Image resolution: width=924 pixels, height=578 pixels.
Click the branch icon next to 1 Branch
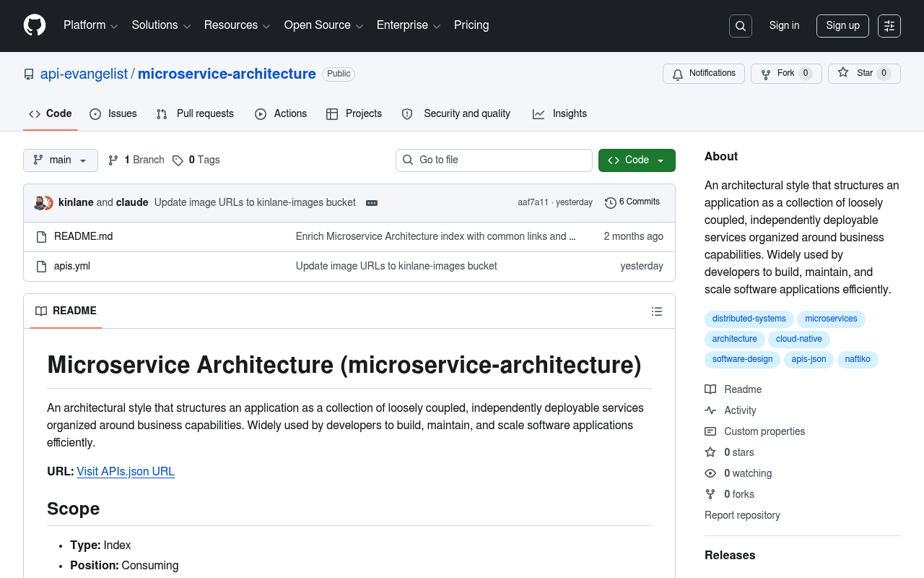pos(113,160)
